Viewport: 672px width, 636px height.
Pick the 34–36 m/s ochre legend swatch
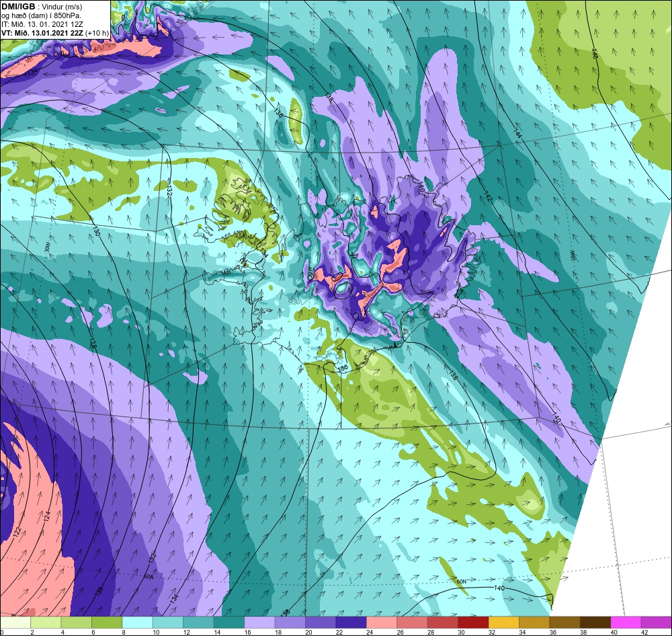(534, 623)
